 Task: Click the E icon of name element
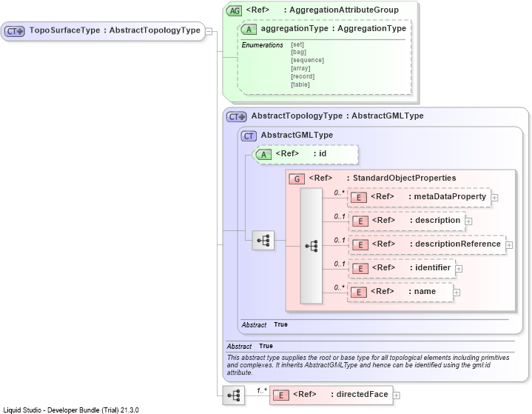pos(359,292)
